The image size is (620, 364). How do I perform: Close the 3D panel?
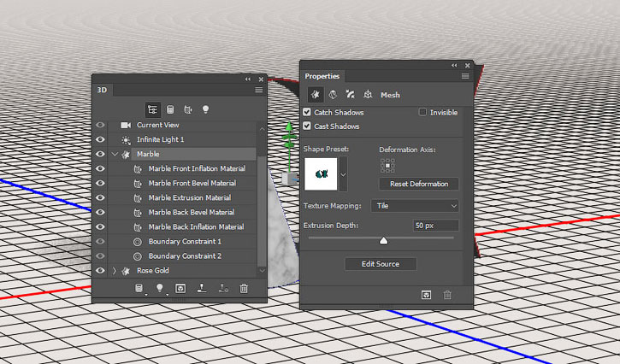[x=261, y=79]
